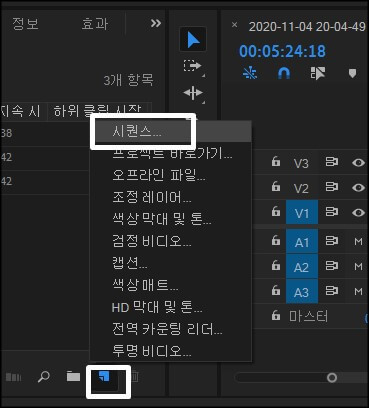Screen dimensions: 369x408
Task: Lock the A2 audio track
Action: [276, 265]
